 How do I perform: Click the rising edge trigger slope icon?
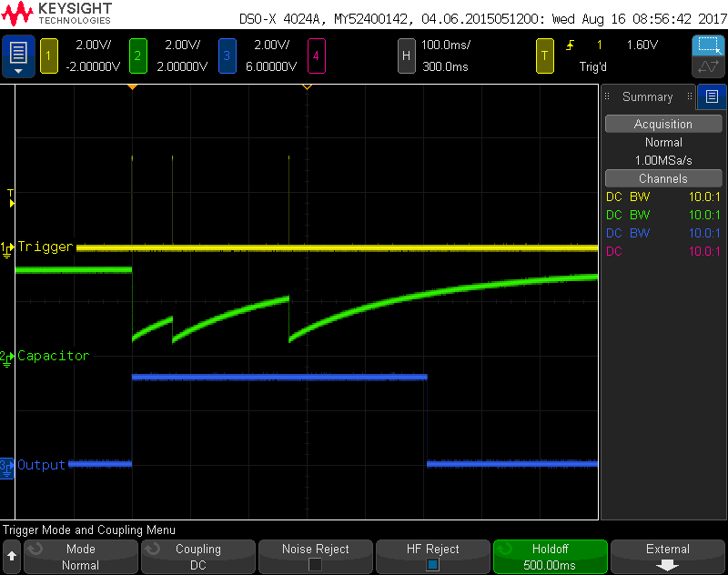(x=571, y=45)
